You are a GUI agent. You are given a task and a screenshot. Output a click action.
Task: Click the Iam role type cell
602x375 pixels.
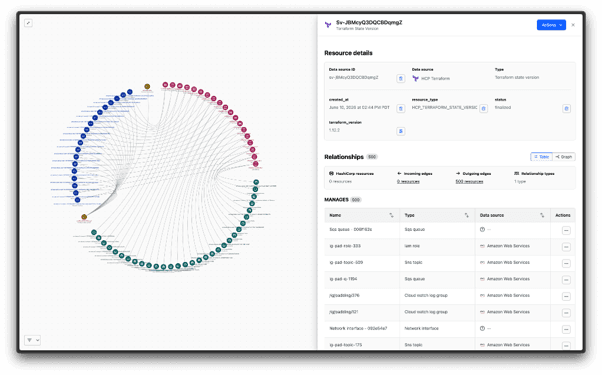click(x=412, y=246)
